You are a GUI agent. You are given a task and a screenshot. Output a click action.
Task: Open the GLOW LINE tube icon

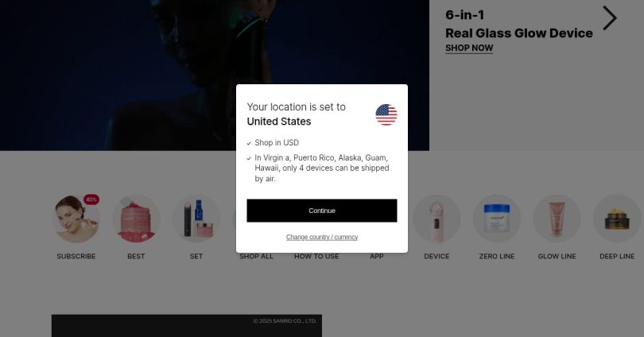(x=557, y=219)
